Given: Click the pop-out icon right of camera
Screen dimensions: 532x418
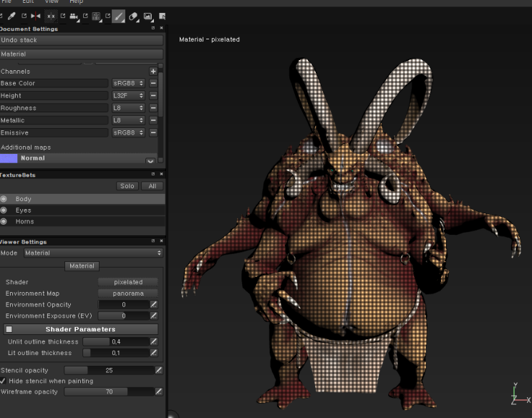Looking at the screenshot, I should point(85,16).
